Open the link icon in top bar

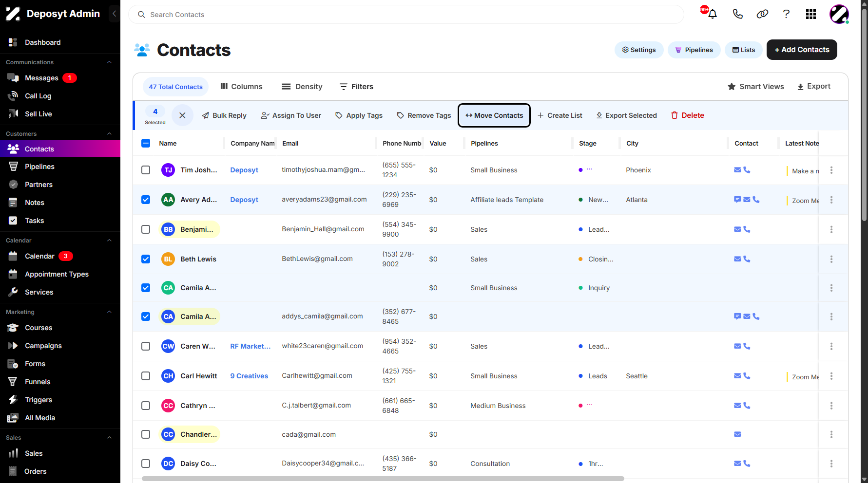point(762,14)
